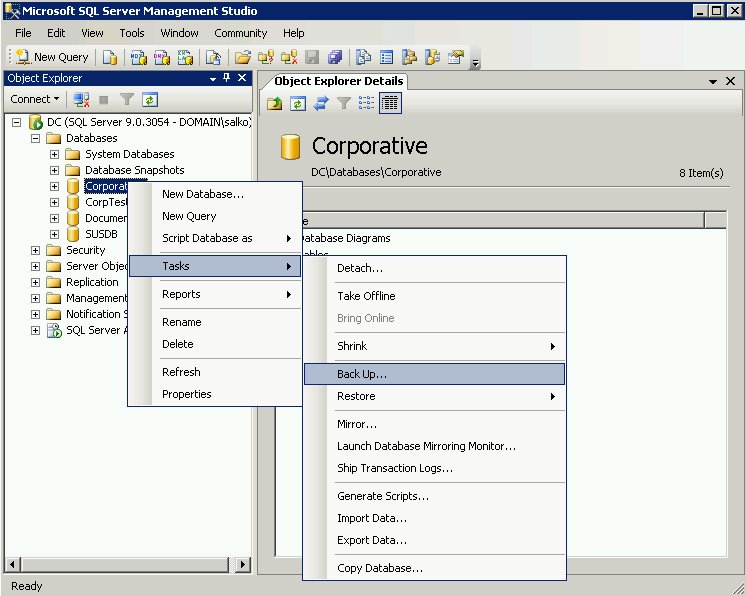The image size is (746, 596).
Task: Open Object Explorer window position dropdown
Action: tap(213, 78)
